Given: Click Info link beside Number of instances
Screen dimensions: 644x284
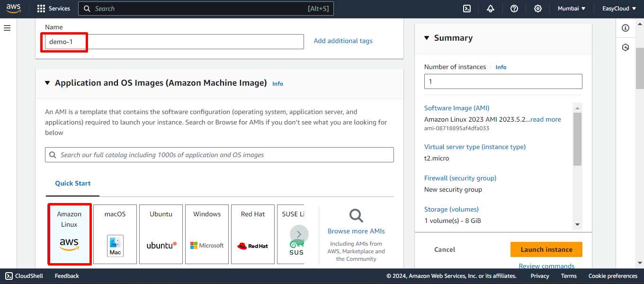Looking at the screenshot, I should (501, 67).
